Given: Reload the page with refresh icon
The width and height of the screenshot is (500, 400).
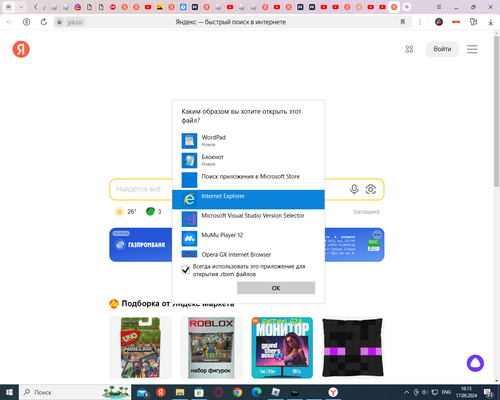Looking at the screenshot, I should click(44, 22).
